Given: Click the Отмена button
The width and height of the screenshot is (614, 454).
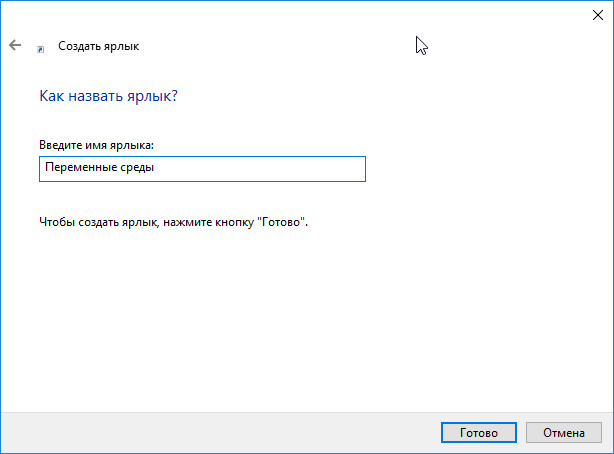Looking at the screenshot, I should coord(563,432).
